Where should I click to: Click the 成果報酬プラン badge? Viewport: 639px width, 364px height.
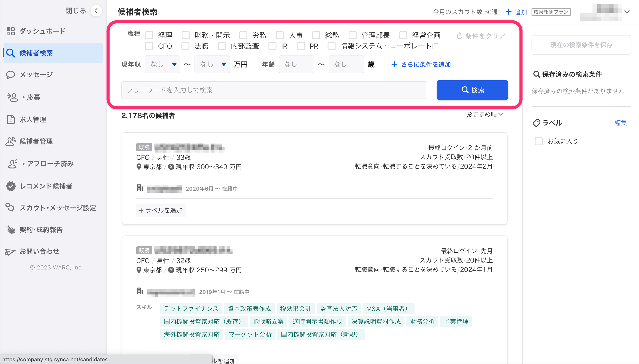[x=551, y=12]
